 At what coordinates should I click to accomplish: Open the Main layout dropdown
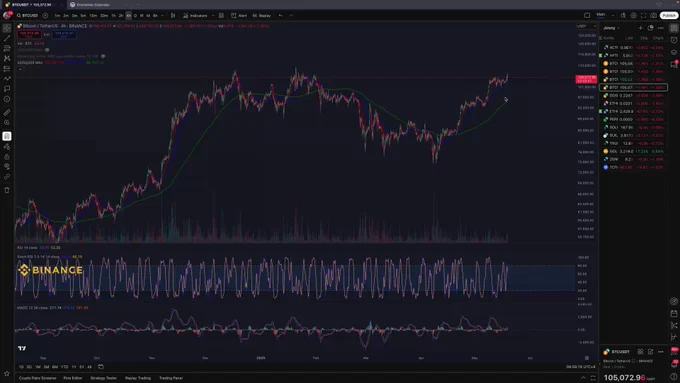click(602, 16)
